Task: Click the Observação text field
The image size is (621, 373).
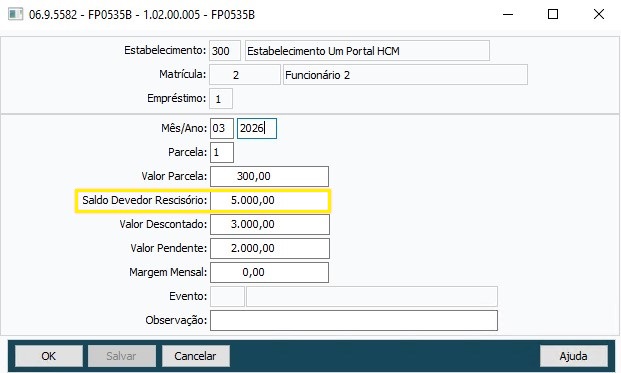Action: [354, 320]
